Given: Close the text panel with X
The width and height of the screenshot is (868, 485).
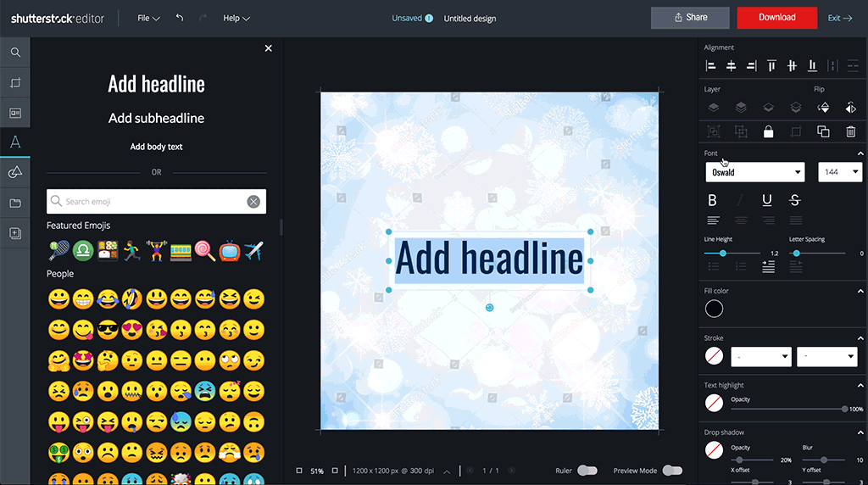Looking at the screenshot, I should pos(269,48).
